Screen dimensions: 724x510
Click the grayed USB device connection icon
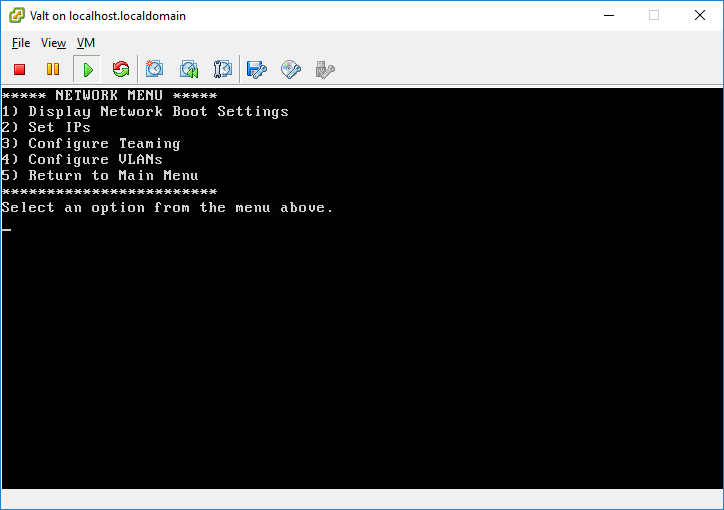(325, 70)
